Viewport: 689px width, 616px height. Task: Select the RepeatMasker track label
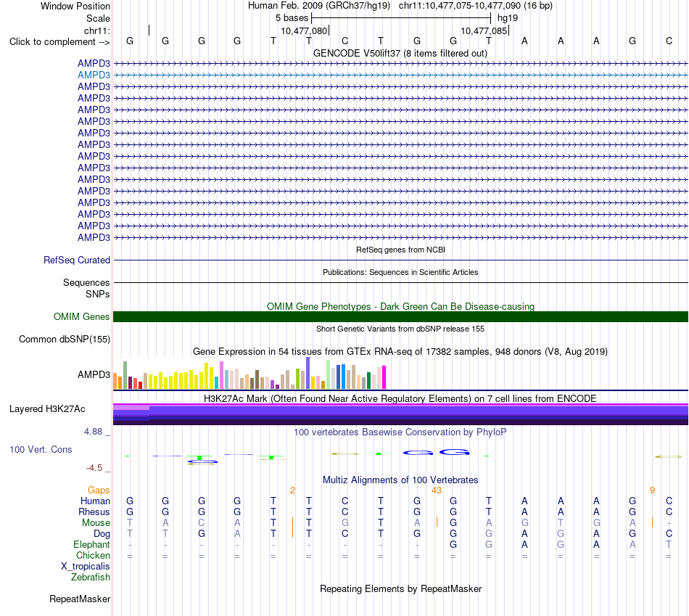[80, 599]
